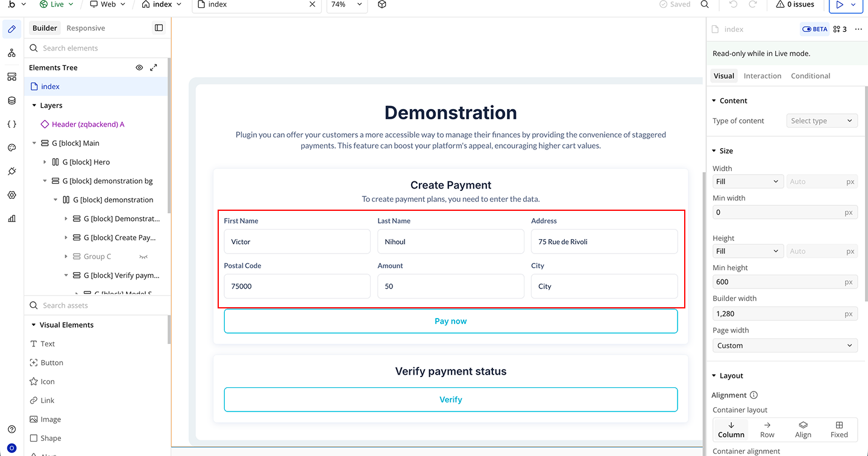868x456 pixels.
Task: Open the Styles palette icon in sidebar
Action: (11, 148)
